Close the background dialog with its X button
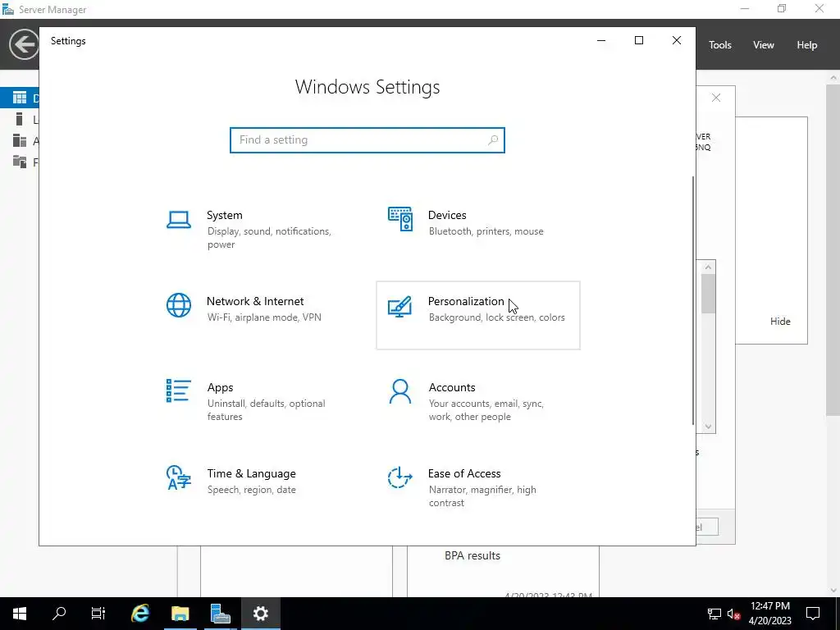This screenshot has width=840, height=630. click(715, 98)
